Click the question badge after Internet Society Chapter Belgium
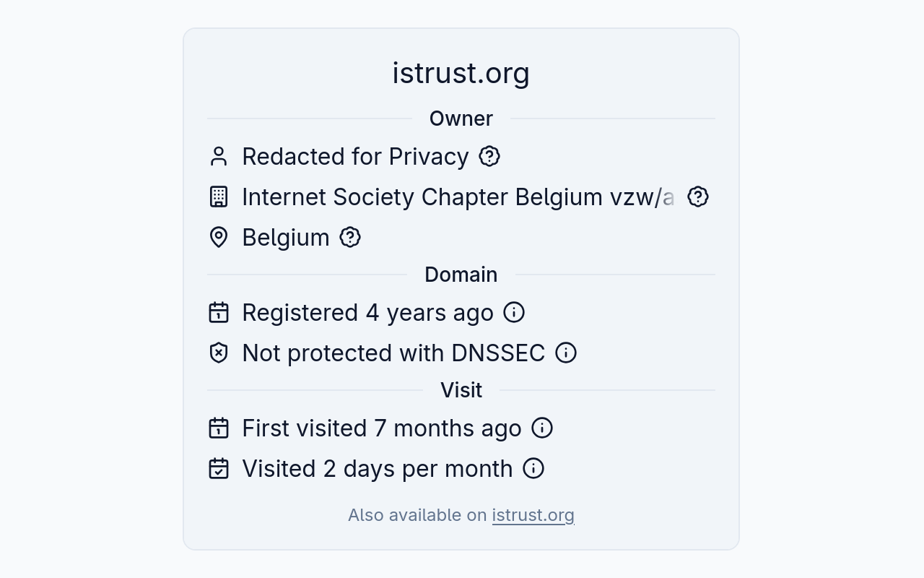 tap(697, 197)
